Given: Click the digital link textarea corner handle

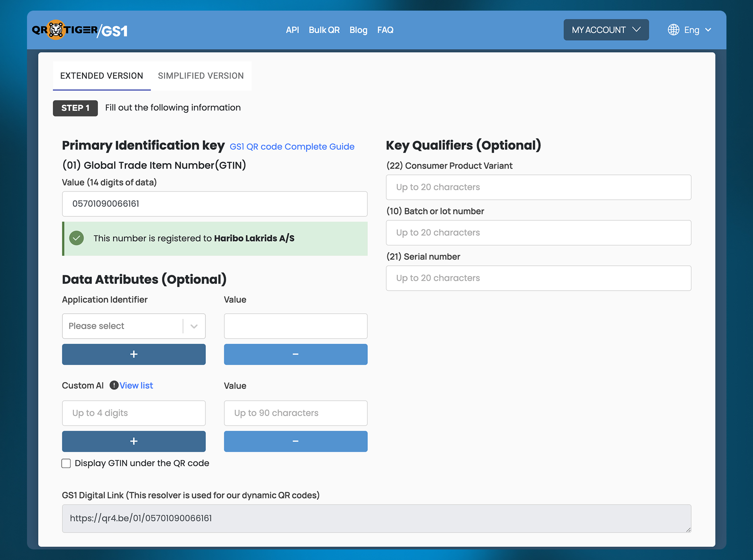Looking at the screenshot, I should (688, 529).
